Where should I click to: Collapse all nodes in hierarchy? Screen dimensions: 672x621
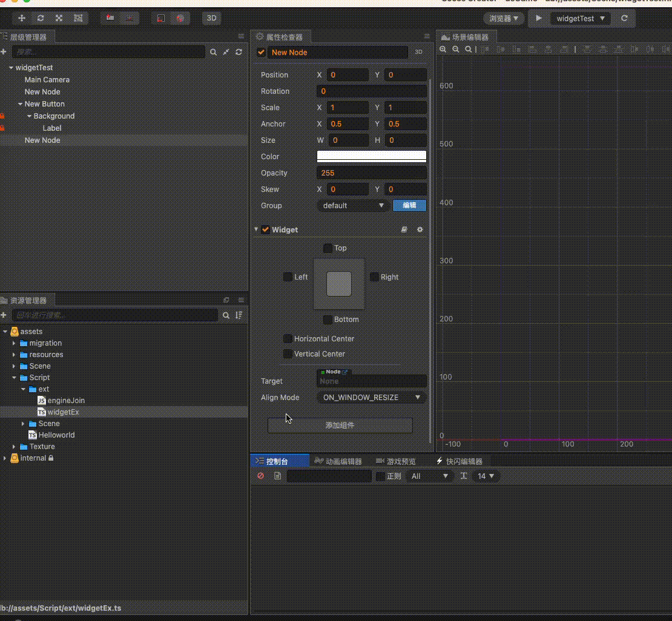click(226, 52)
